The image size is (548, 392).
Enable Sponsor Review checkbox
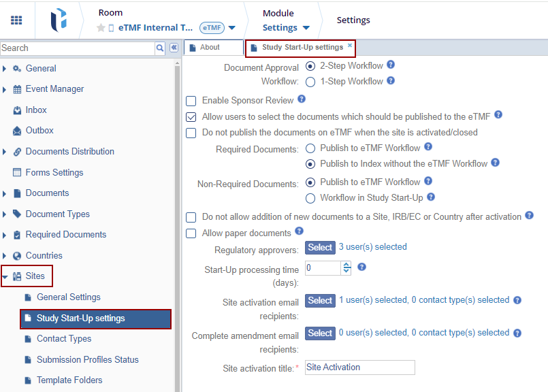click(x=191, y=101)
